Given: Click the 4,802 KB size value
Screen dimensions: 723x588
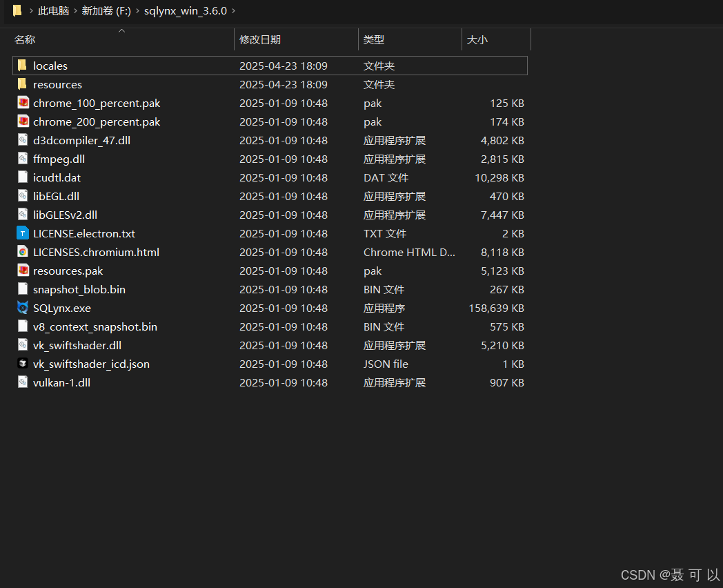Looking at the screenshot, I should coord(503,140).
